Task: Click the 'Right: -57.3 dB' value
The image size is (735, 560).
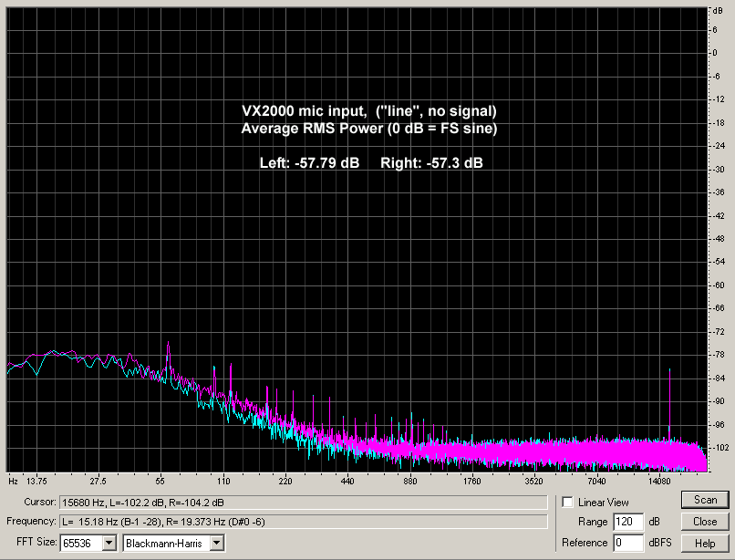Action: [431, 162]
